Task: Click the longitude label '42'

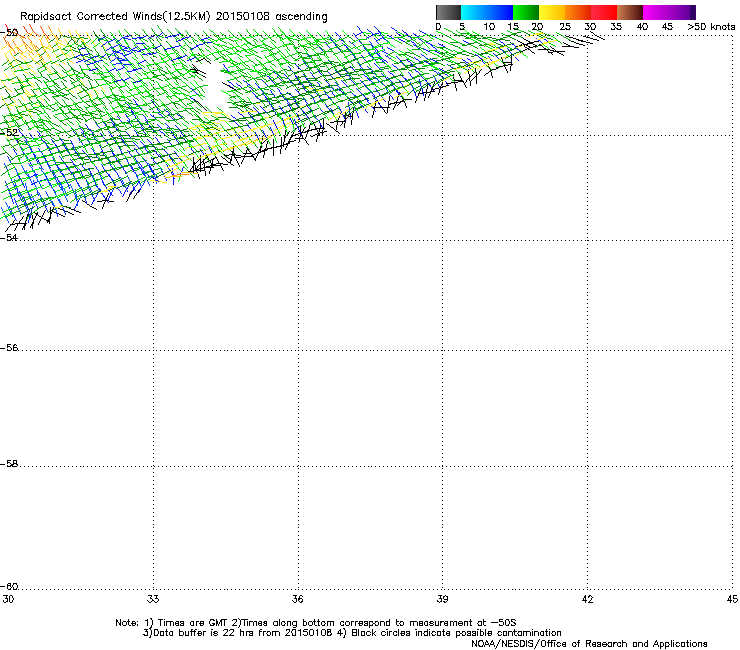Action: click(587, 599)
